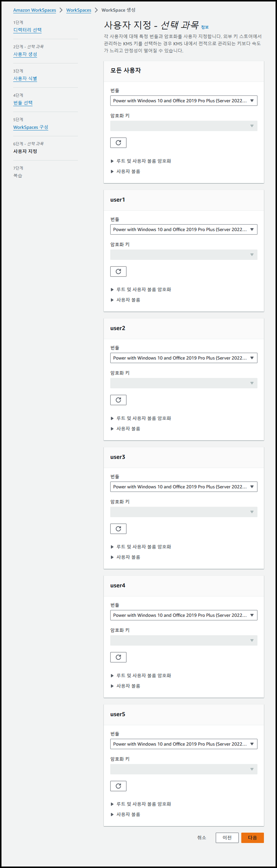This screenshot has width=277, height=868.
Task: Expand 루트 및 사용자 볼륨 암호화 under user4
Action: tap(141, 675)
